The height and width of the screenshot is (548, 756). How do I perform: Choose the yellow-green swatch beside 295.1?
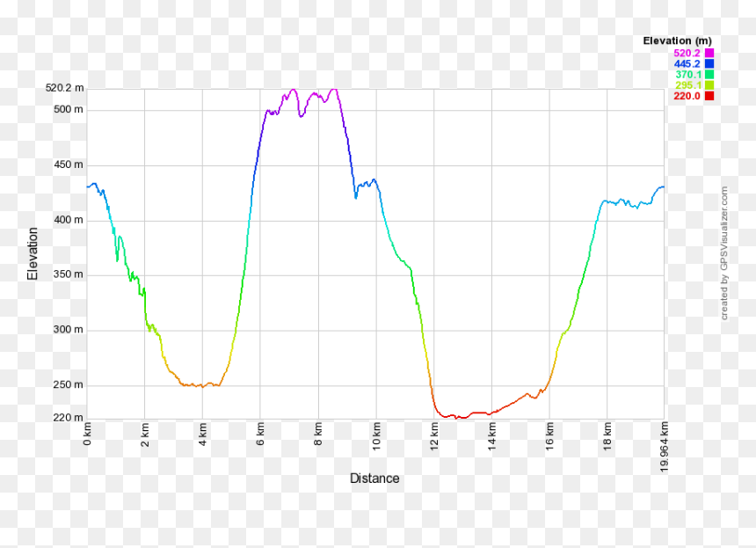click(709, 85)
